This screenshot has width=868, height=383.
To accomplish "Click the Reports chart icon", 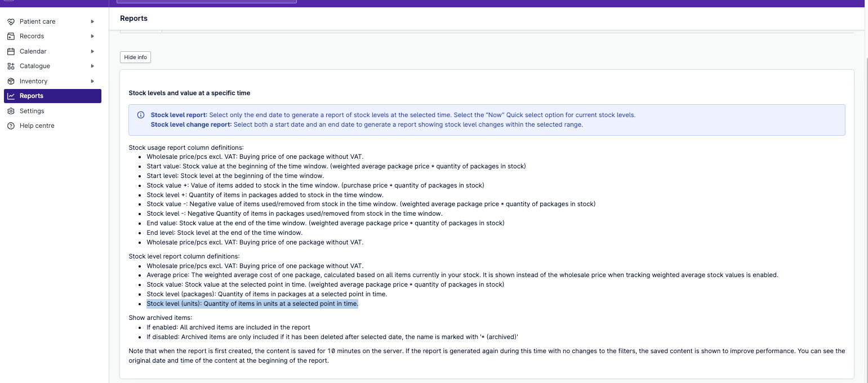I will pyautogui.click(x=11, y=96).
